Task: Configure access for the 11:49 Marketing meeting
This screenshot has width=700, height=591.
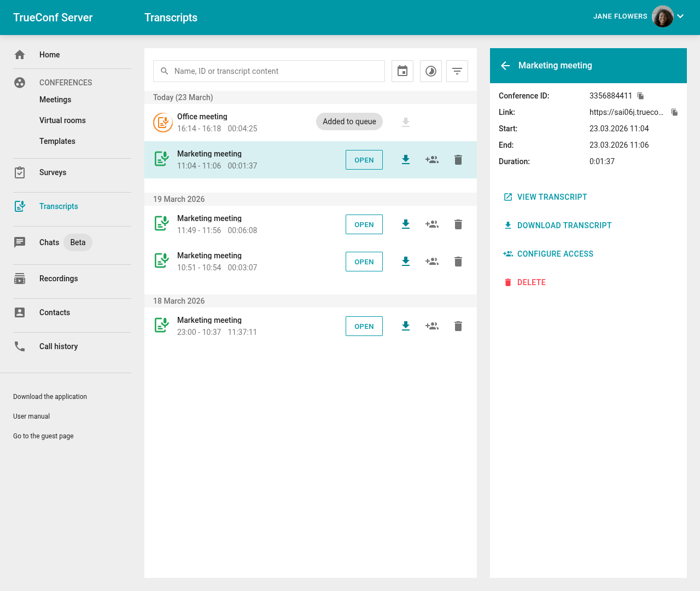Action: pos(432,224)
